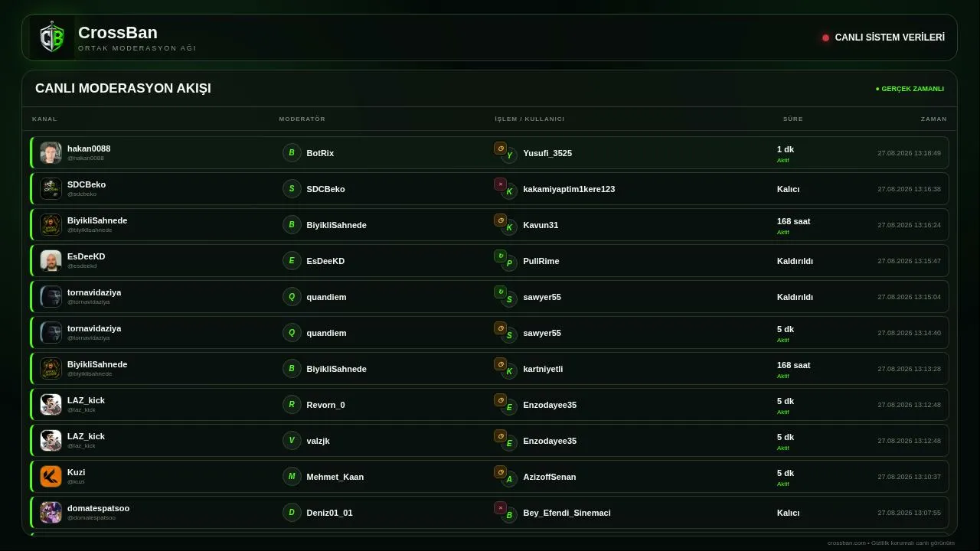Click the green unban icon beside PullRime
This screenshot has width=980, height=551.
point(500,256)
